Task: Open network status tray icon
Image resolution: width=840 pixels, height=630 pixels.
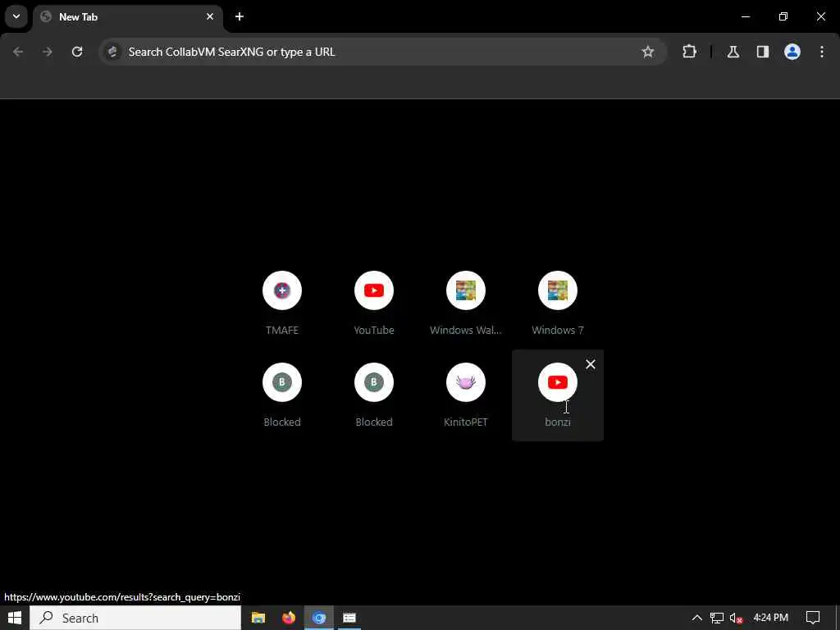Action: tap(717, 618)
